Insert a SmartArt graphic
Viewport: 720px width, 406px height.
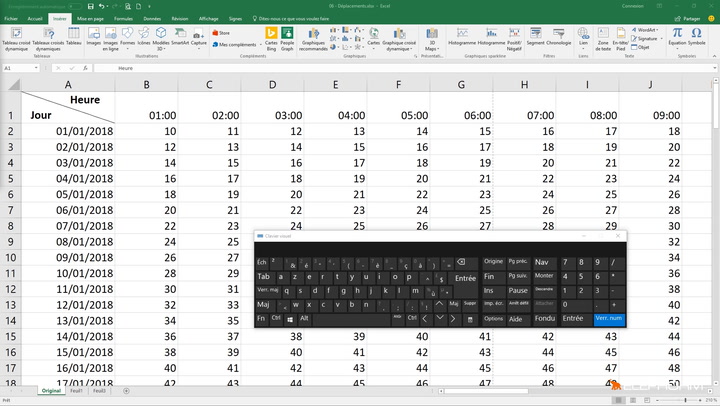tap(180, 37)
